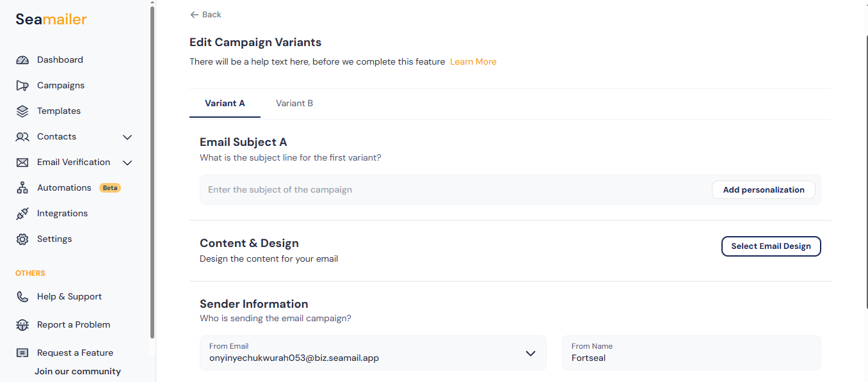Click the Help & Support phone icon
The width and height of the screenshot is (868, 382).
click(x=22, y=297)
